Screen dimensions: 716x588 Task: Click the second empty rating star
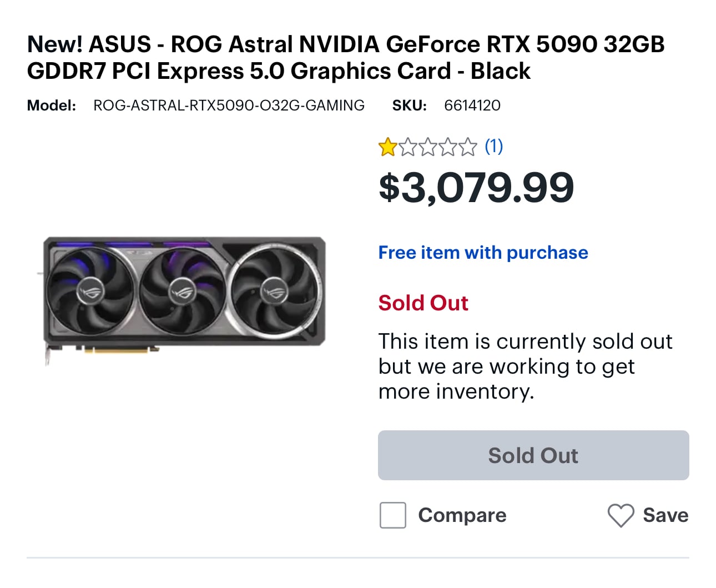pyautogui.click(x=408, y=147)
